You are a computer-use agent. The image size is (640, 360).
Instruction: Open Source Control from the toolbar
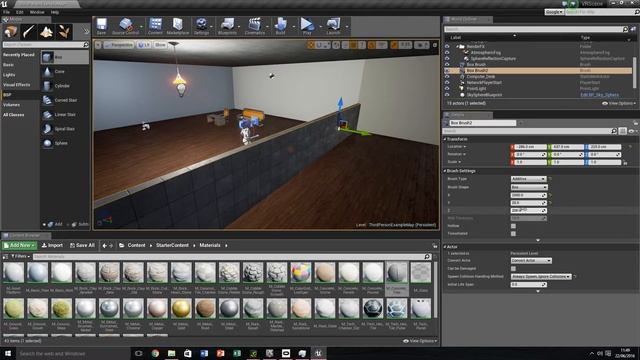(x=125, y=26)
